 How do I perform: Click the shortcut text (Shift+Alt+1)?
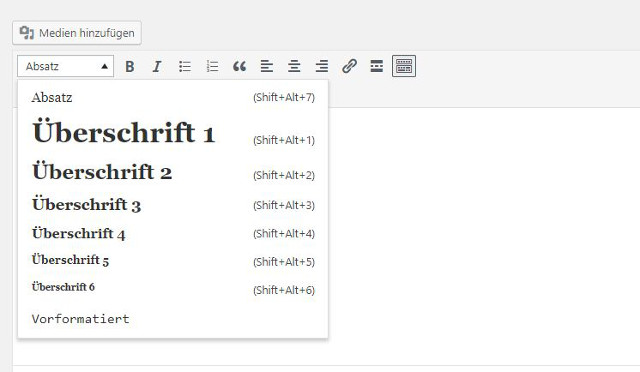[x=284, y=140]
